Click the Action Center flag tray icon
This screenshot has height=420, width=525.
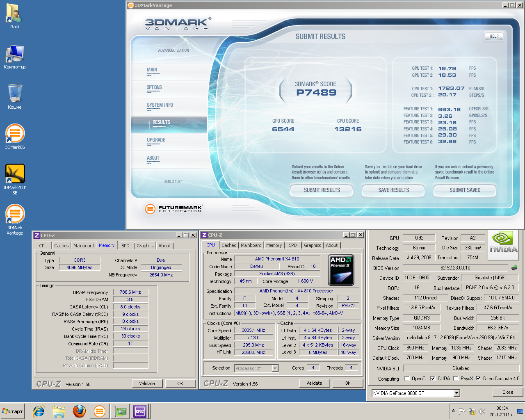click(x=462, y=411)
